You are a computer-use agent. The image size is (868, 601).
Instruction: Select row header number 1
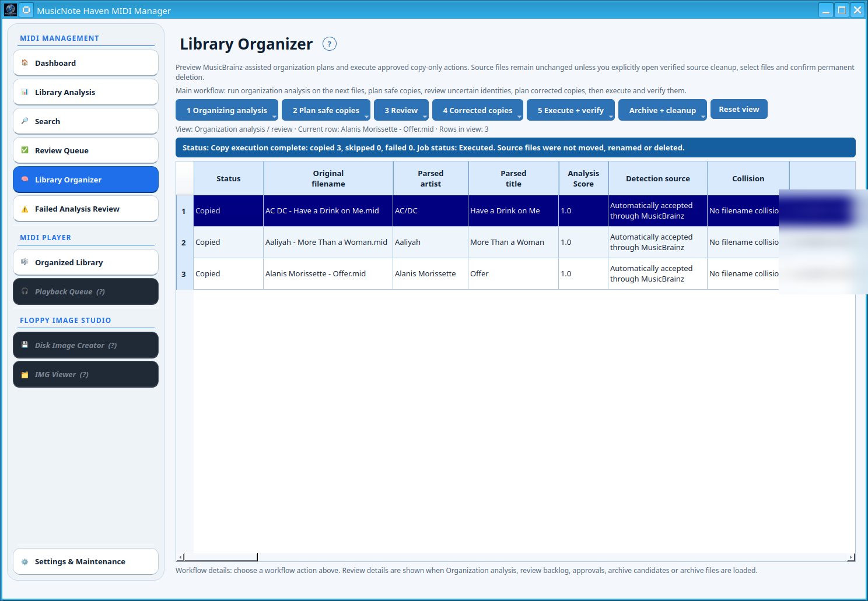point(184,211)
